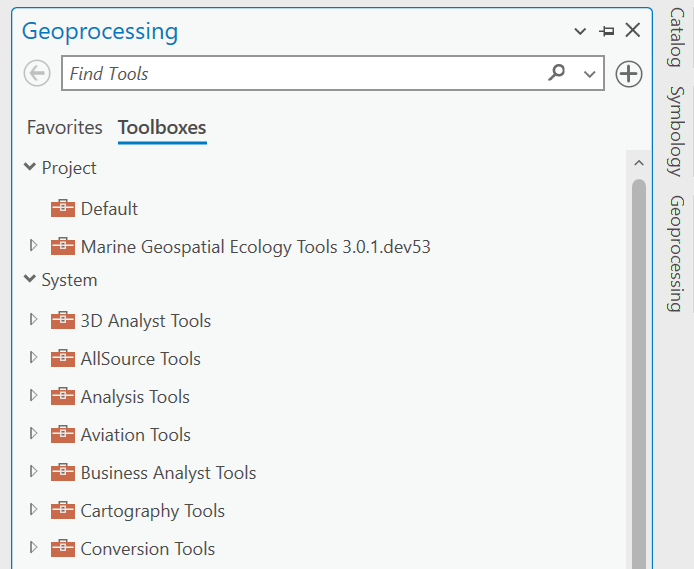Open the Catalog side tab
The width and height of the screenshot is (694, 569).
click(676, 37)
